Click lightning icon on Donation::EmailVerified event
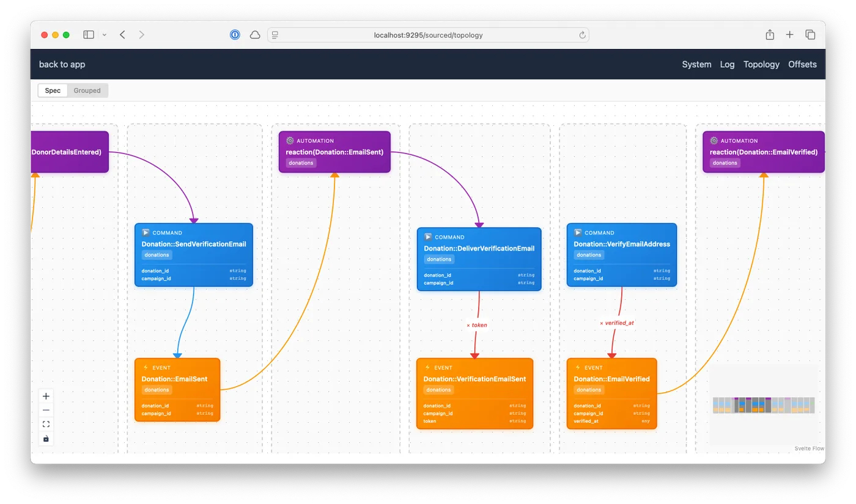Screen dimensions: 856x504 click(578, 368)
